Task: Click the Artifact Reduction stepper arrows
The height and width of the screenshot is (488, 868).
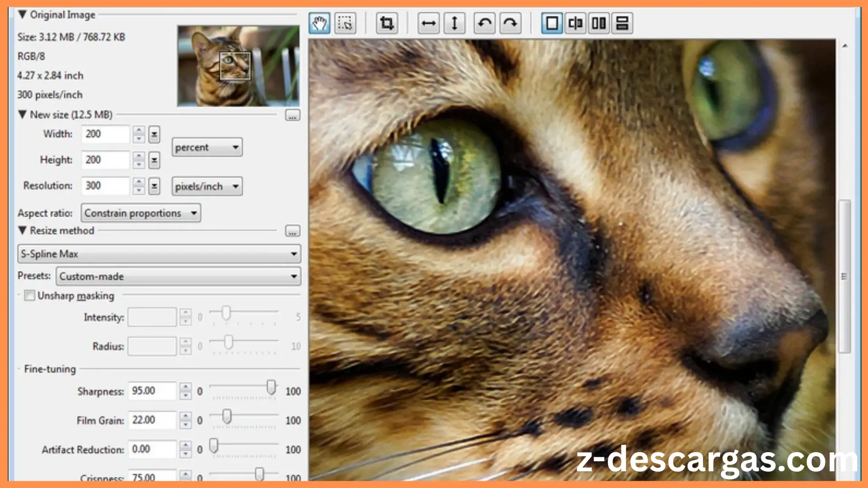Action: [185, 449]
